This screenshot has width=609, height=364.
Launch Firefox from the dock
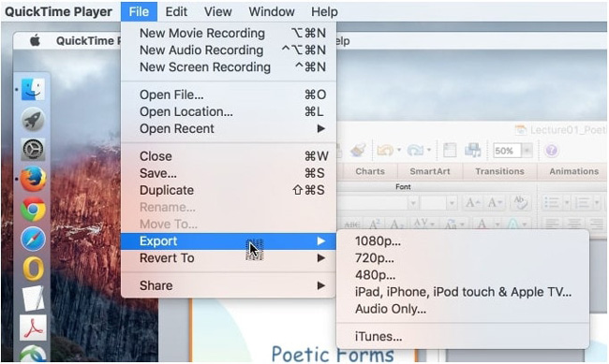tap(33, 179)
